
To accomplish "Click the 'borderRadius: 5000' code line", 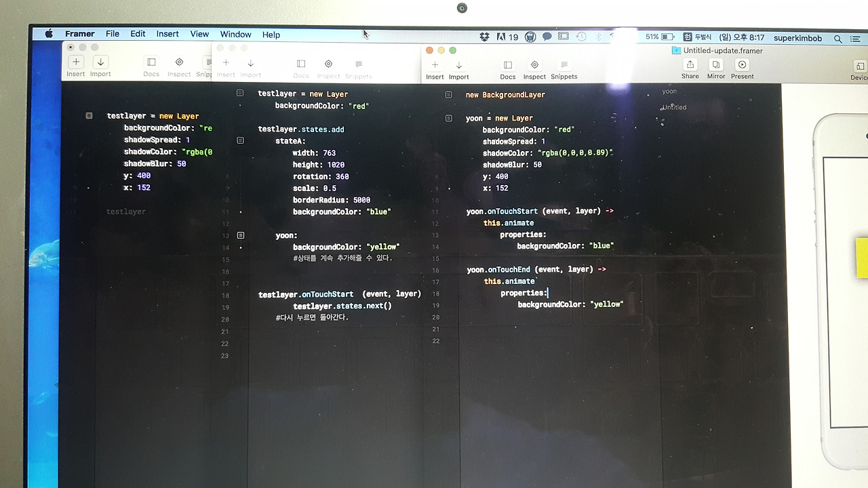I will pyautogui.click(x=332, y=200).
